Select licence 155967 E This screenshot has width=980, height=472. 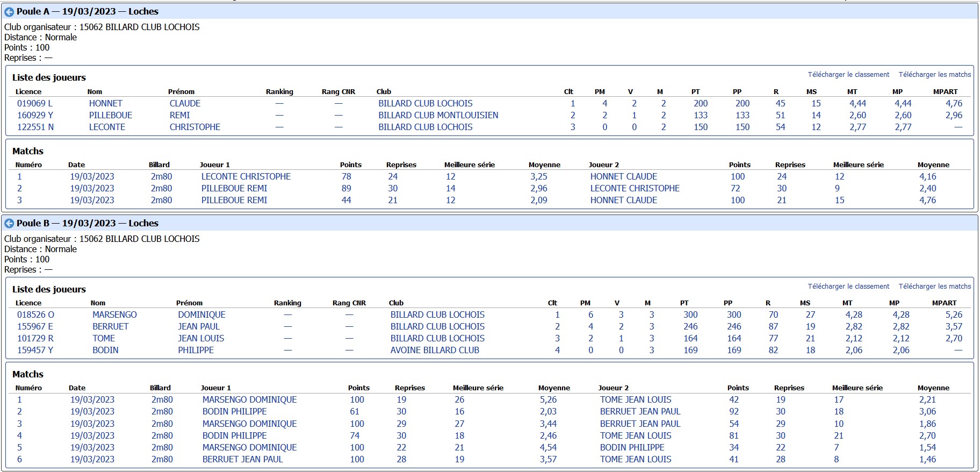(x=35, y=326)
